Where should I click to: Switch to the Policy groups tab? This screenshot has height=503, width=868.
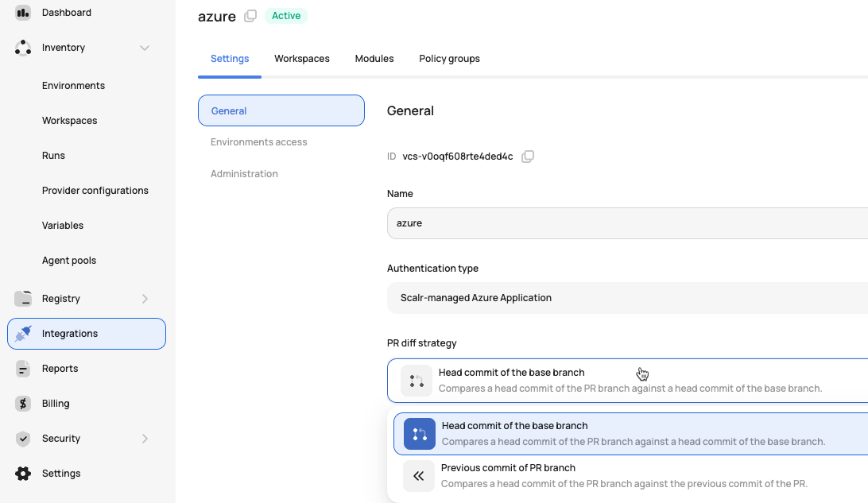tap(450, 59)
